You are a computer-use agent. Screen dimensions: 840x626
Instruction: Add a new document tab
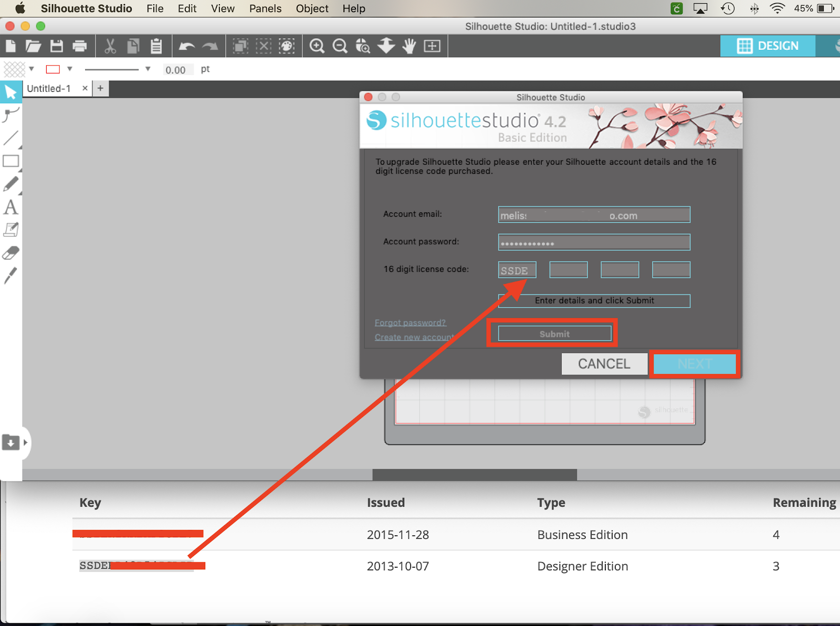pyautogui.click(x=100, y=88)
